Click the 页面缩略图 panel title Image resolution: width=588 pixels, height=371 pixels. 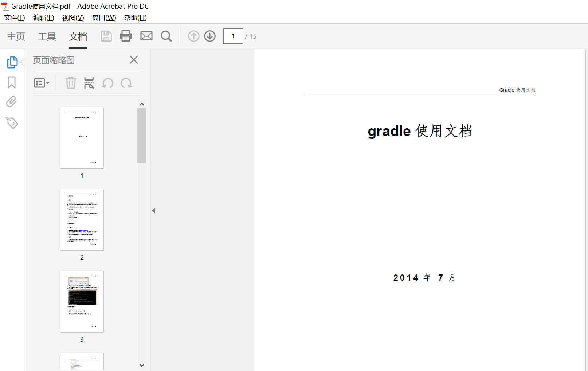pos(54,60)
